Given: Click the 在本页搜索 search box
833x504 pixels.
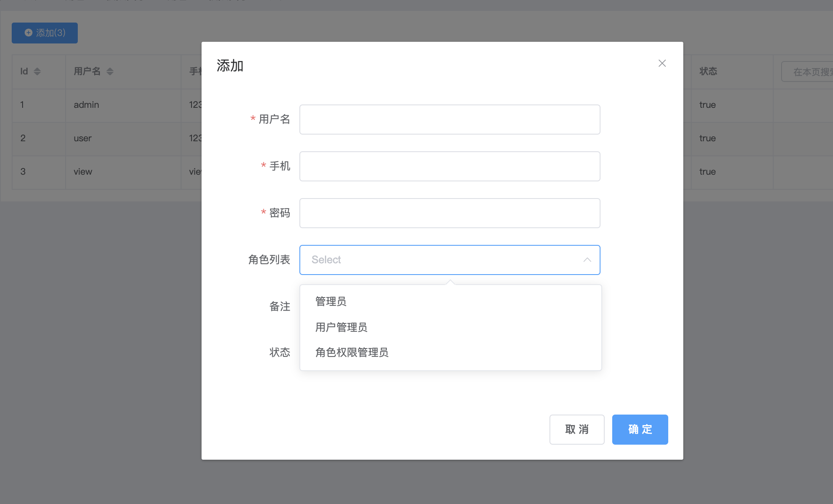Looking at the screenshot, I should pyautogui.click(x=809, y=72).
